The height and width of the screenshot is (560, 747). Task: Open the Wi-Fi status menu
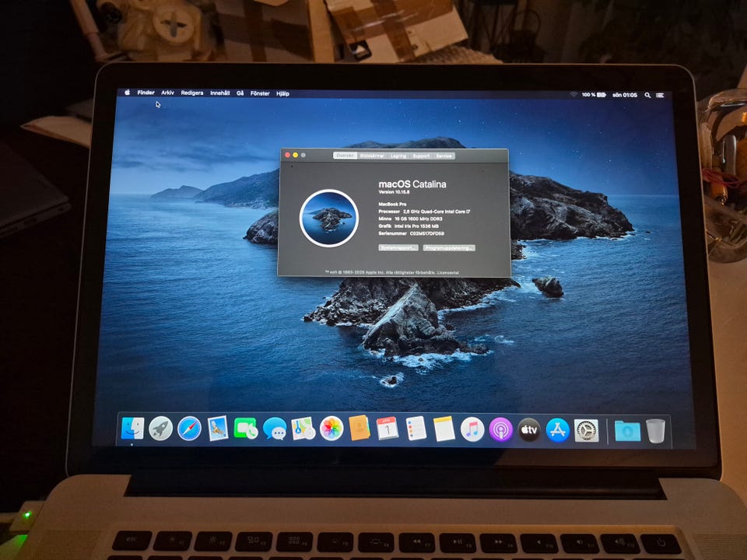coord(573,95)
